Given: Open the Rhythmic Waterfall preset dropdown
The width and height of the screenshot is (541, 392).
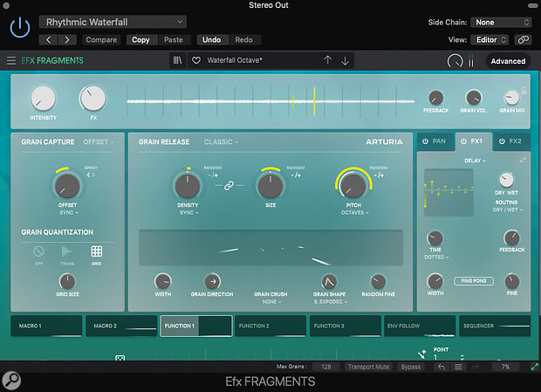Looking at the screenshot, I should [x=113, y=22].
